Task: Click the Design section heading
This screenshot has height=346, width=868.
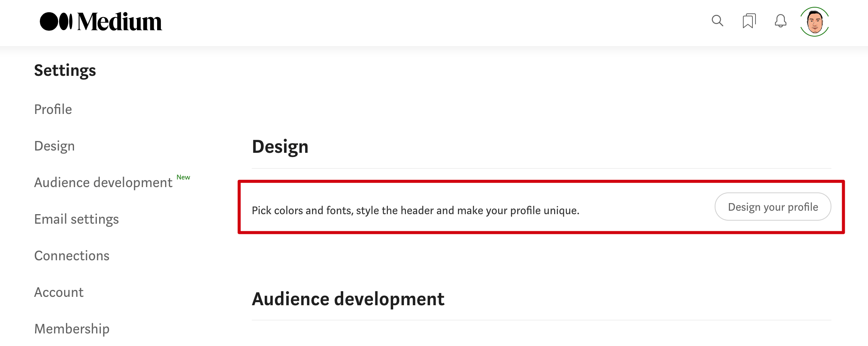Action: (280, 147)
